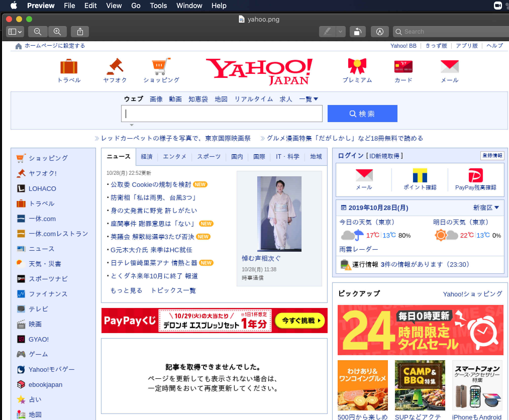Select the 動画 (Videos) search tab
Viewport: 509px width, 420px height.
point(175,99)
